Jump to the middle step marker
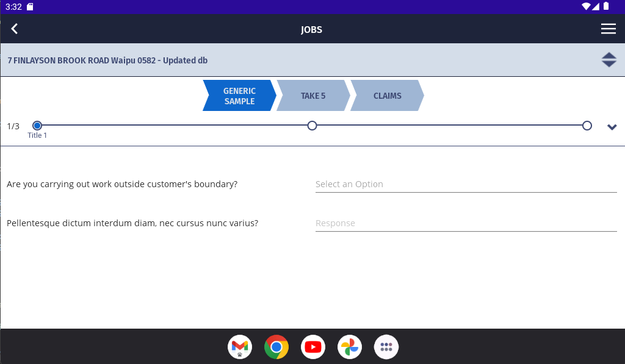The width and height of the screenshot is (625, 364). [x=312, y=126]
